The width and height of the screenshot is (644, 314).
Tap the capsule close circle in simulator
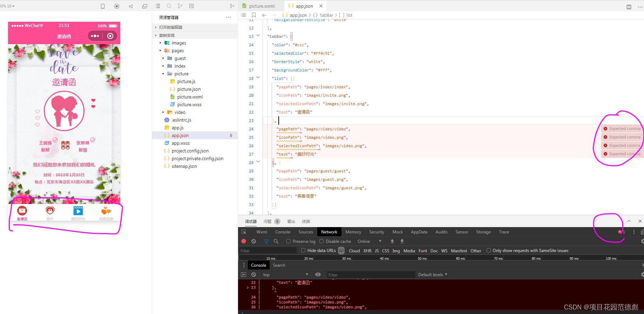(x=110, y=36)
